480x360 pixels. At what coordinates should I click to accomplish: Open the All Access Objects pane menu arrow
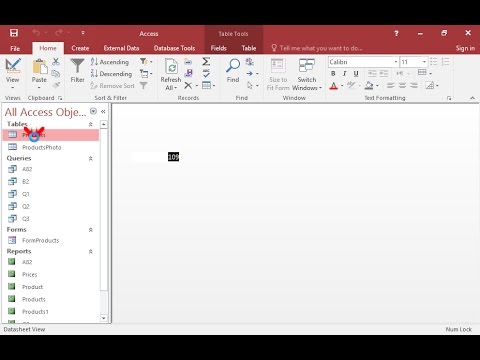click(x=93, y=111)
